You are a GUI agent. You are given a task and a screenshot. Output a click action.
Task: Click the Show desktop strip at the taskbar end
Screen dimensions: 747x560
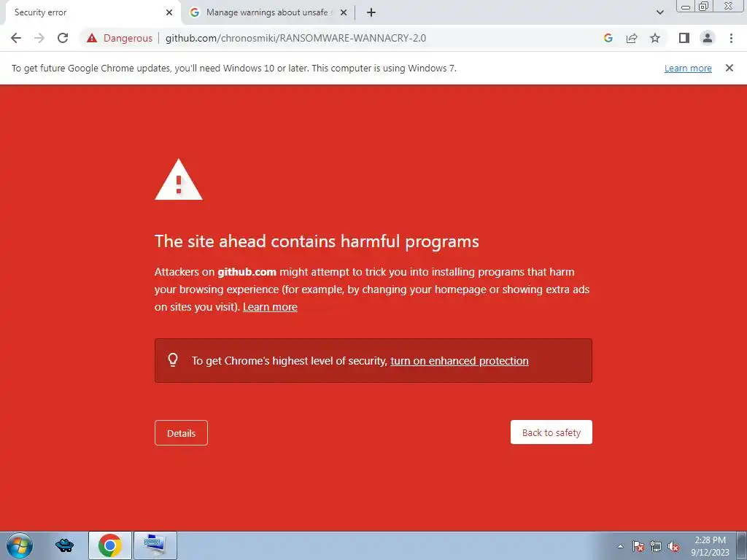pos(741,545)
